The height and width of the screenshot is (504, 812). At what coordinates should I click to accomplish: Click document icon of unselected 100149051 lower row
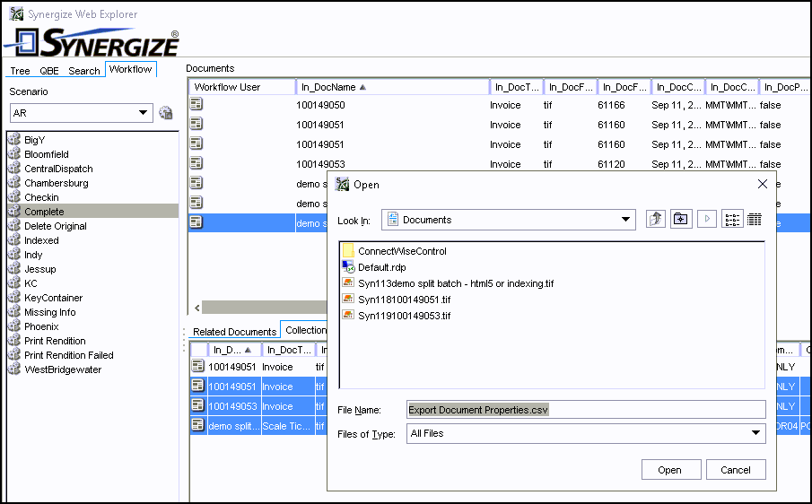[197, 366]
